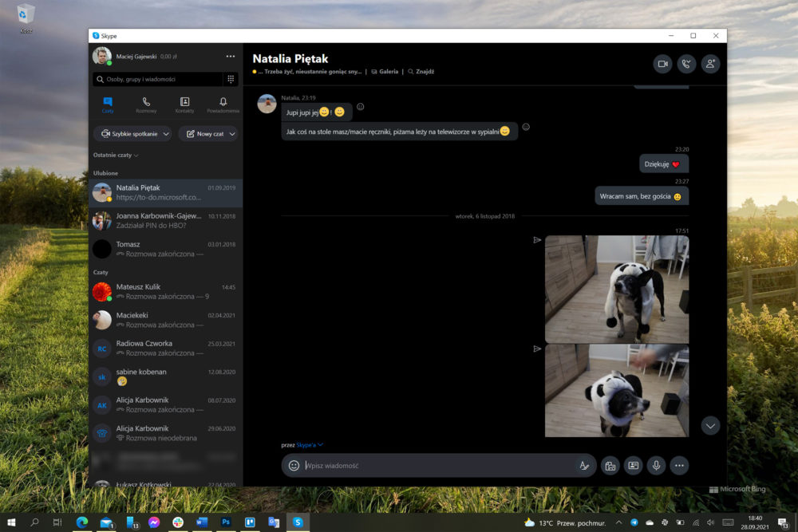Open Word from taskbar

click(x=202, y=522)
